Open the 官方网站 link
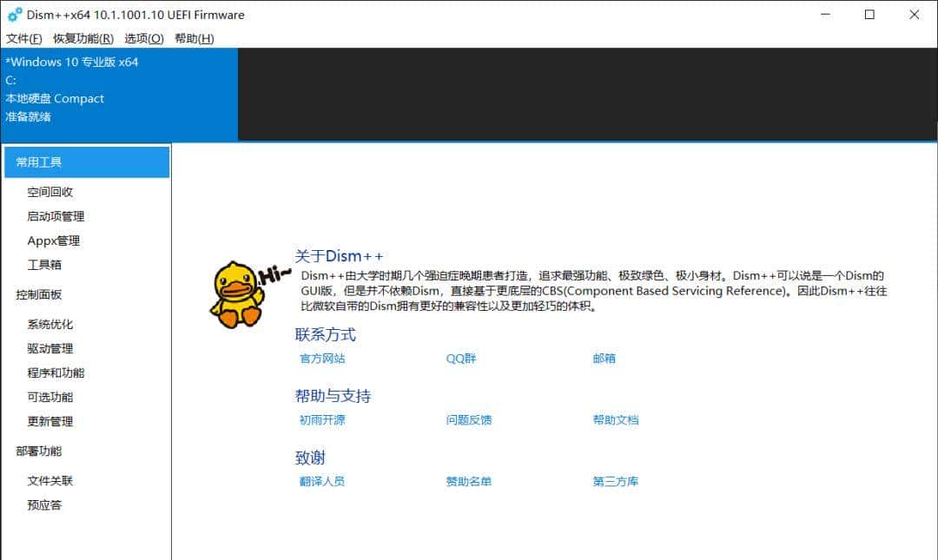 tap(322, 358)
